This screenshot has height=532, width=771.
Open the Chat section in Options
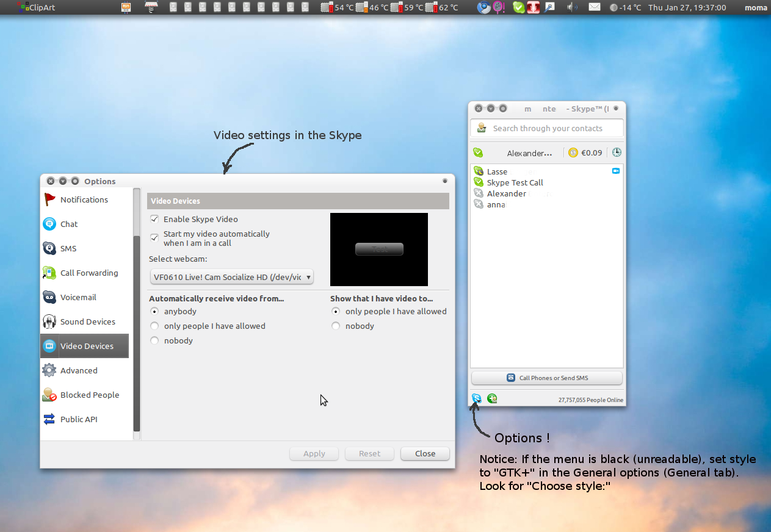tap(84, 224)
